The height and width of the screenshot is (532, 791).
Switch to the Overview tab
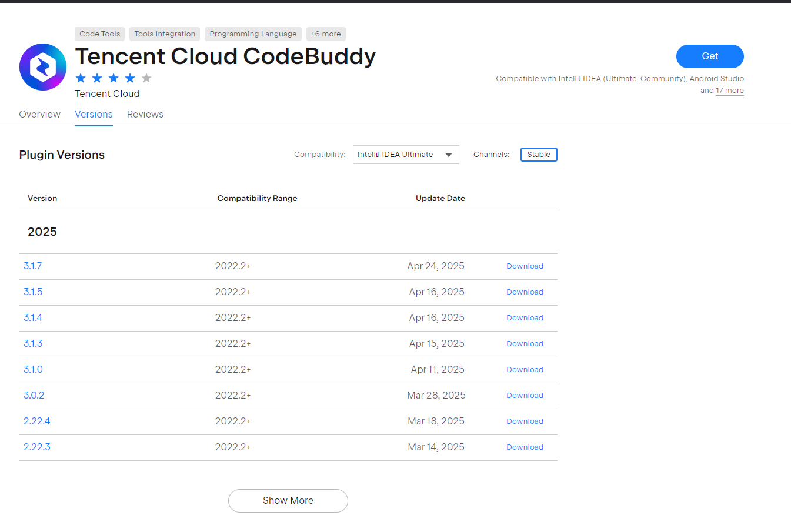(39, 114)
